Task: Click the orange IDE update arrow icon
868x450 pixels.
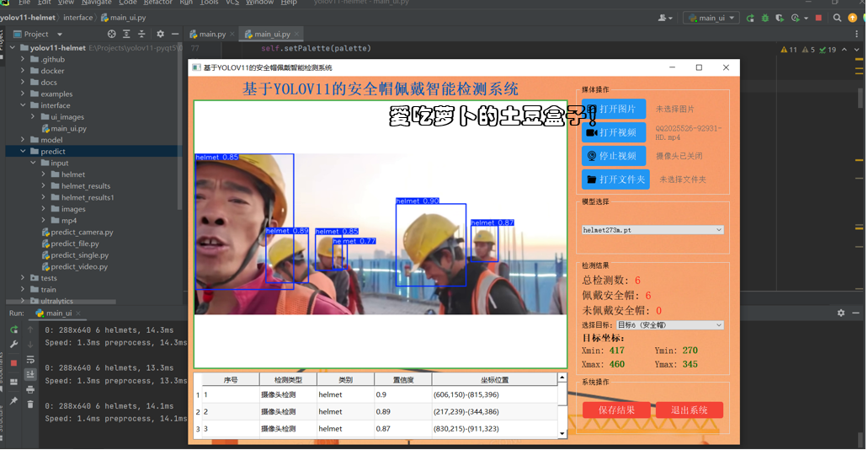Action: click(853, 18)
